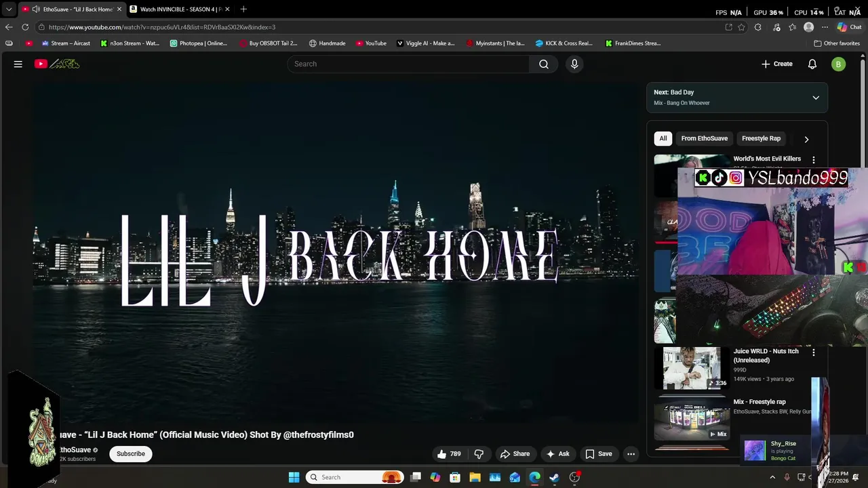This screenshot has height=488, width=868.
Task: Open the favorites list icon
Action: [792, 27]
